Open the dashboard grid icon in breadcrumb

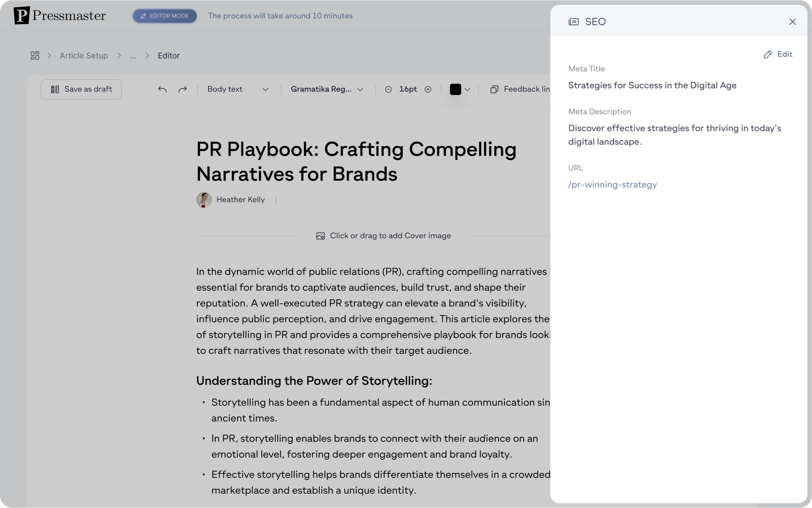click(x=35, y=55)
